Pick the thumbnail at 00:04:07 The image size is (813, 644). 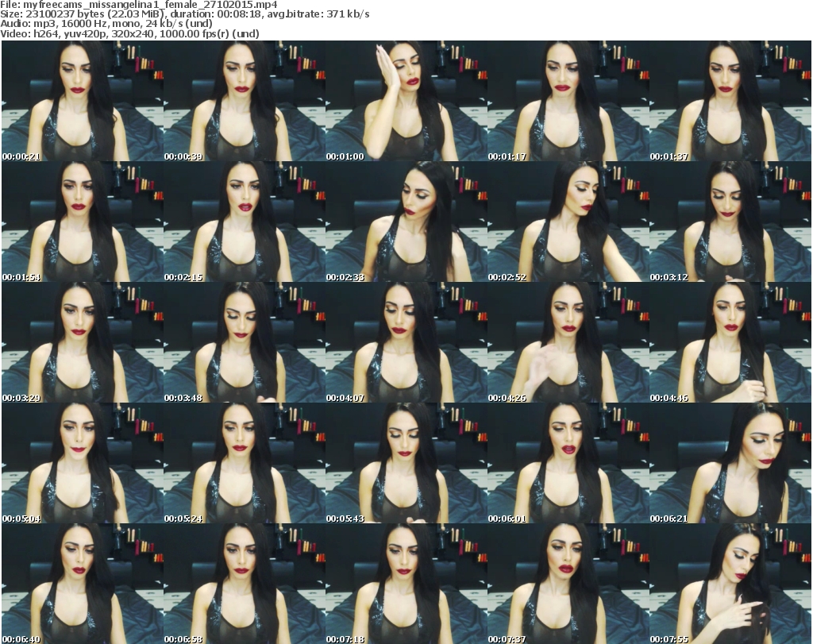click(x=406, y=343)
